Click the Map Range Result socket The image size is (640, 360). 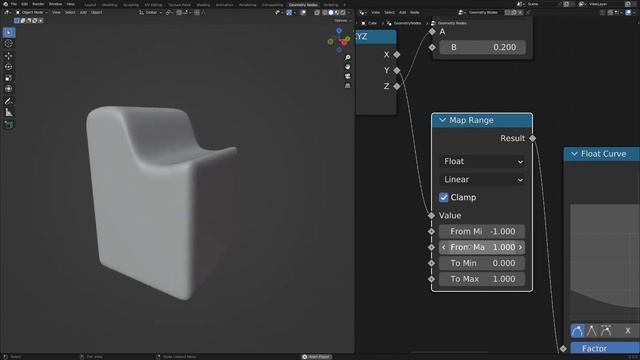(532, 138)
